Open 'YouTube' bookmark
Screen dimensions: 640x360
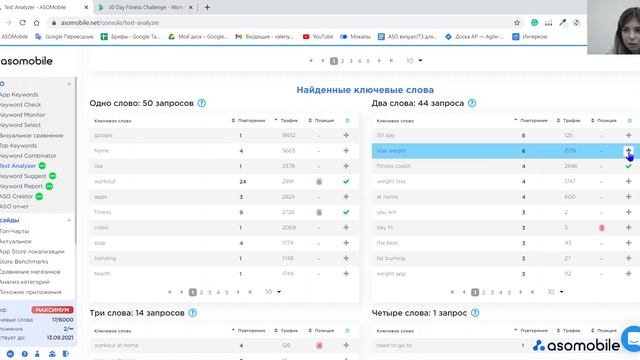click(x=318, y=37)
